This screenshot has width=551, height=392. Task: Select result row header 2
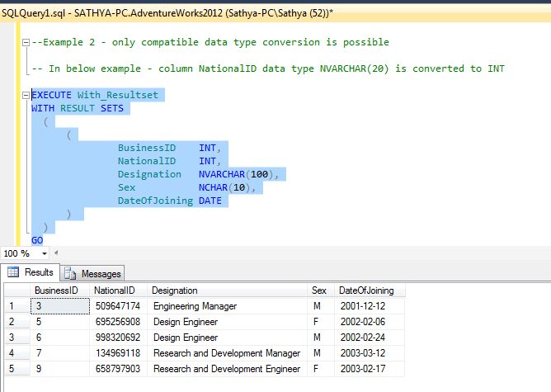[17, 322]
